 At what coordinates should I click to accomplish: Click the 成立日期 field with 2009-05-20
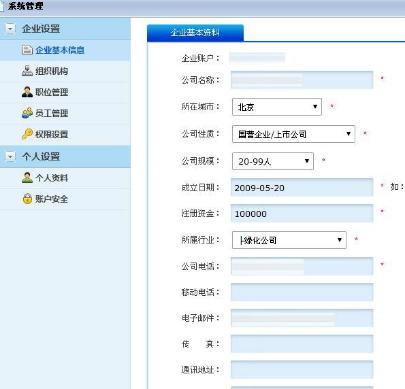point(302,188)
